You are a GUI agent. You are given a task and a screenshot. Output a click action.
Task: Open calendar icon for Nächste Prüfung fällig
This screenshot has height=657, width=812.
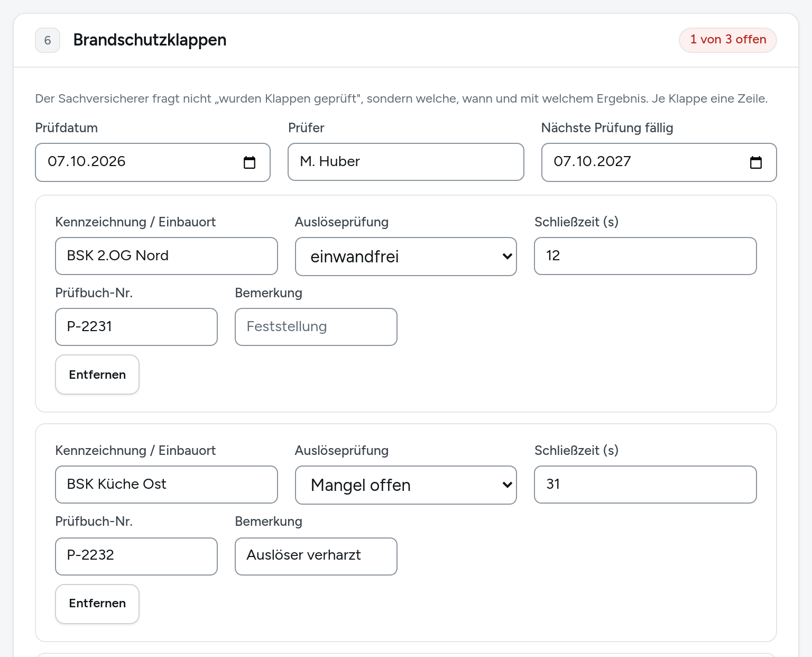(x=756, y=162)
